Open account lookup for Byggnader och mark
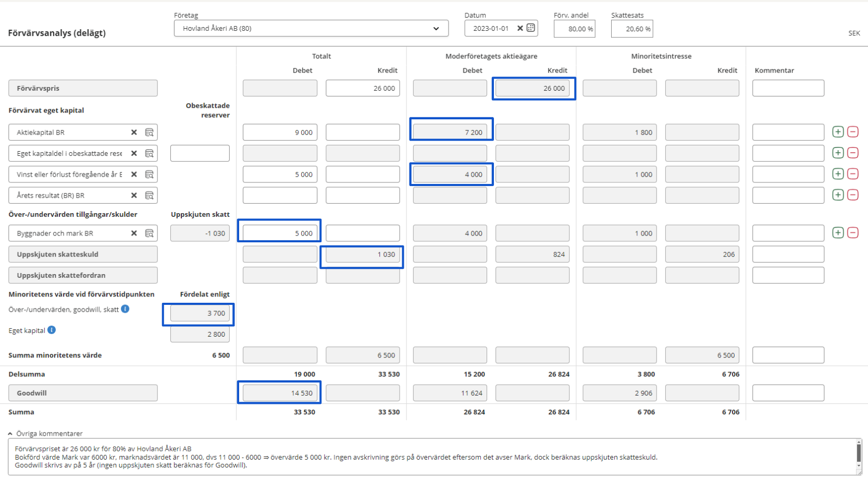The image size is (868, 481). [149, 233]
